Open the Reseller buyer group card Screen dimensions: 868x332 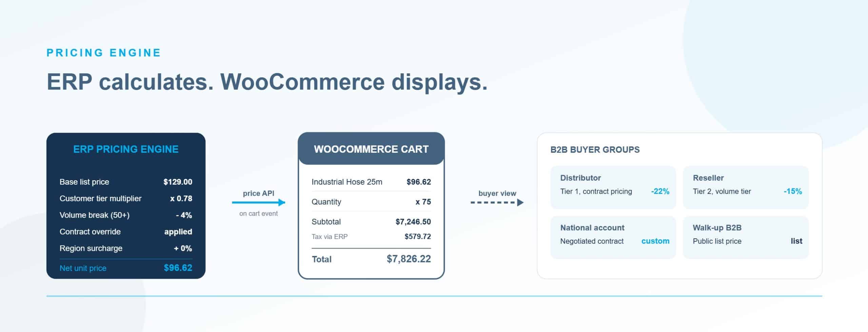click(x=746, y=187)
